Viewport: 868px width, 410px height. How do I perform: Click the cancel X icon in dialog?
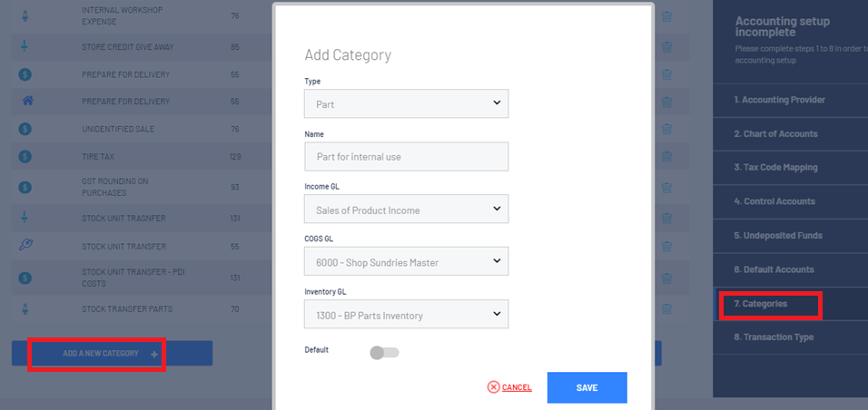click(494, 387)
